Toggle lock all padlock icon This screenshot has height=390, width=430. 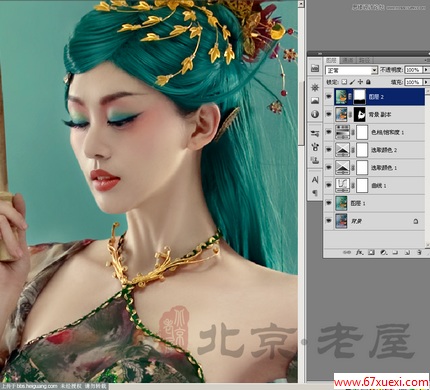coord(368,82)
